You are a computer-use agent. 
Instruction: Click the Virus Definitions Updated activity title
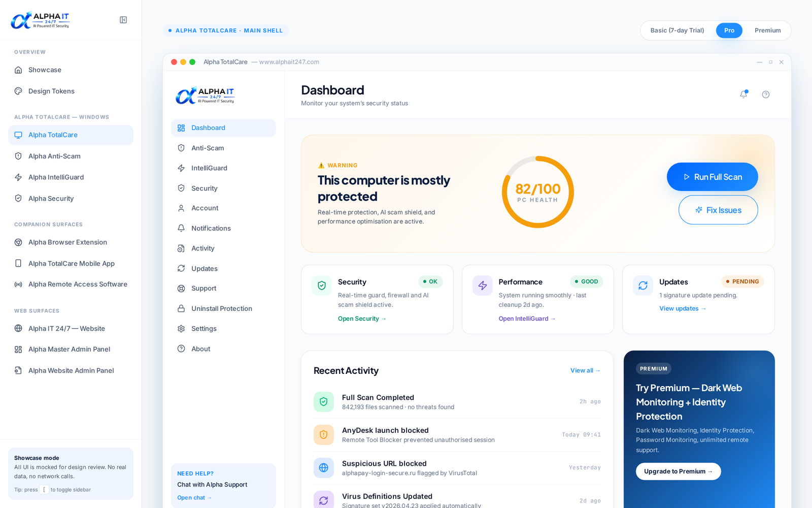(387, 496)
